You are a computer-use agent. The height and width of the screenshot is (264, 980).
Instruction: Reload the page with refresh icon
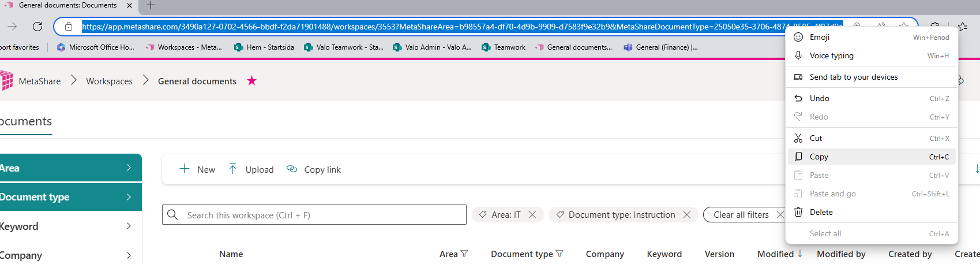point(37,27)
